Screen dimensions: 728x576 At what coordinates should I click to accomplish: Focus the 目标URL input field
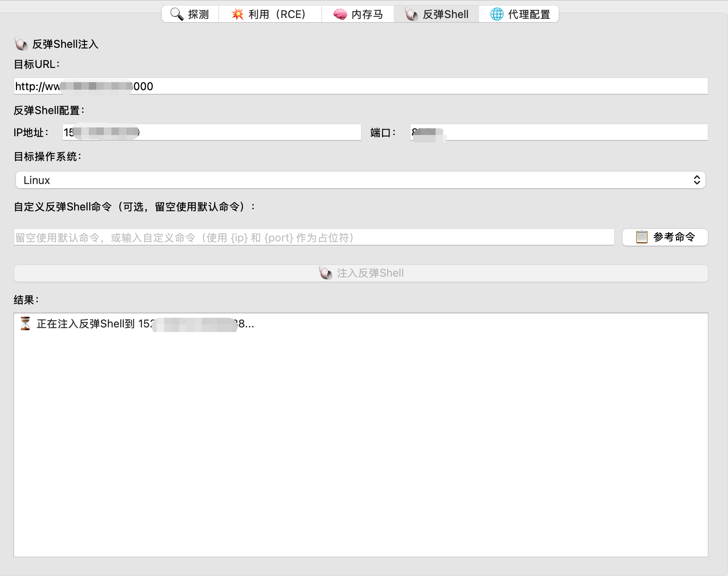tap(419, 86)
